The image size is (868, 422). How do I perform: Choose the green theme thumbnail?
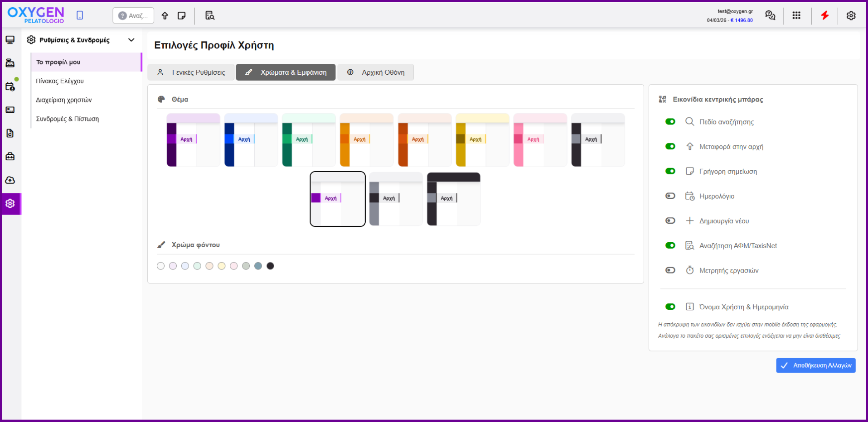coord(309,140)
